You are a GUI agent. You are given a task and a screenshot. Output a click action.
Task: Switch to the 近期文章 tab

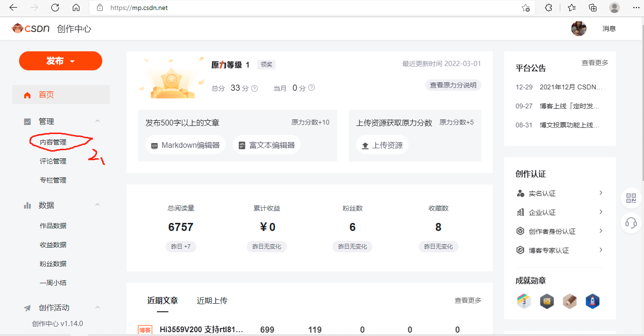[163, 301]
